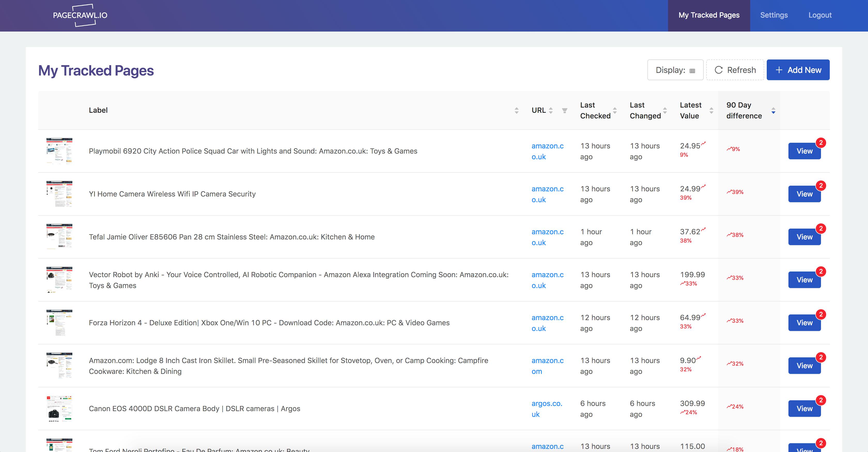
Task: Open amazon.co.uk link in Vector Robot row
Action: point(548,280)
